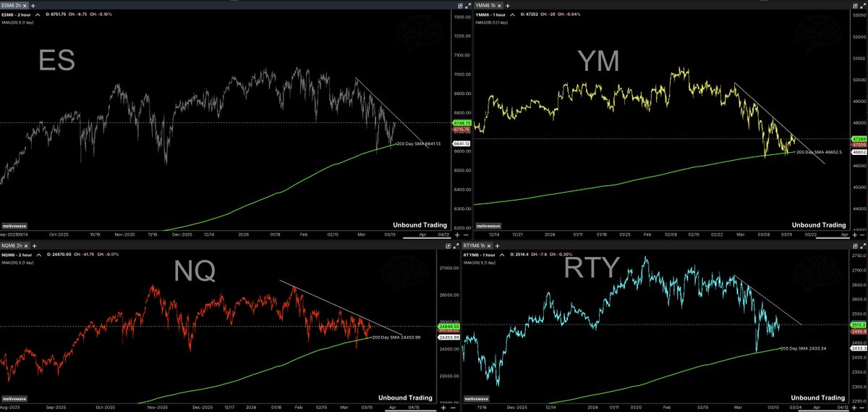Click the 200 Day SMA 46652.5 label
Viewport: 868px width, 412px height.
[820, 152]
